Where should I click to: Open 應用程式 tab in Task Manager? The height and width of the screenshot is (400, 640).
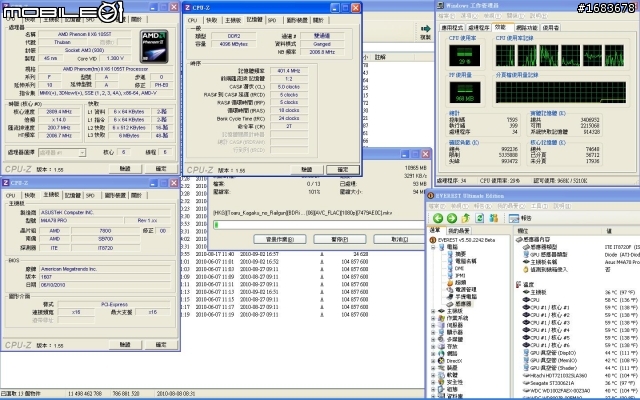[x=452, y=28]
